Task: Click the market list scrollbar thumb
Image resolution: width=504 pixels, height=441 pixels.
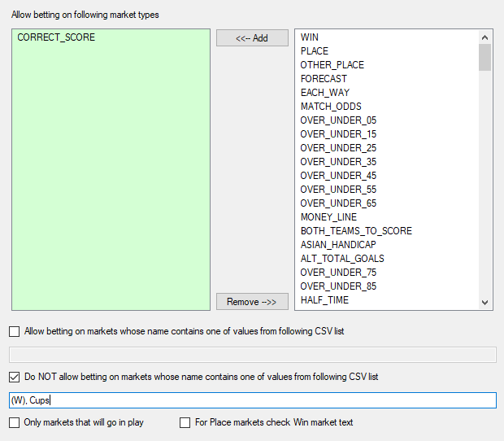Action: click(484, 57)
